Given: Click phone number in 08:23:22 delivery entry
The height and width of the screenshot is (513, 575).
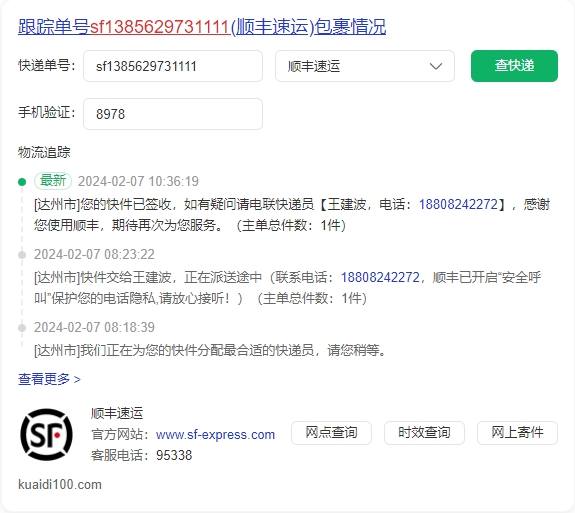Looking at the screenshot, I should (x=380, y=277).
